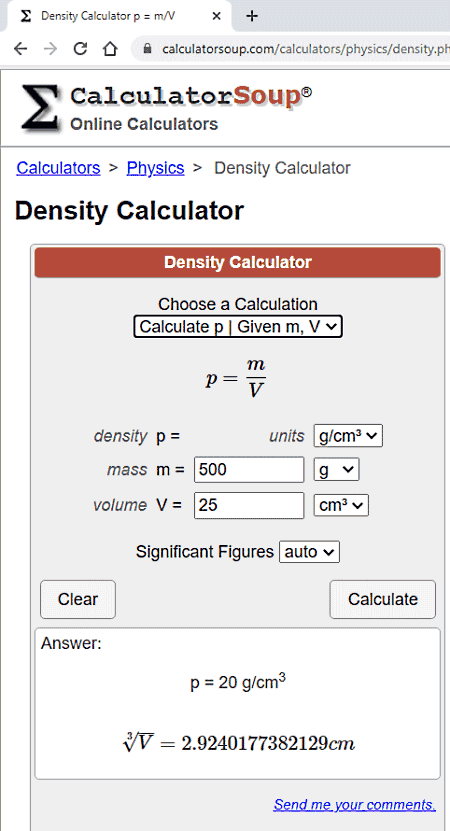Screen dimensions: 450x831
Task: Reload the page with refresh icon
Action: tap(80, 49)
